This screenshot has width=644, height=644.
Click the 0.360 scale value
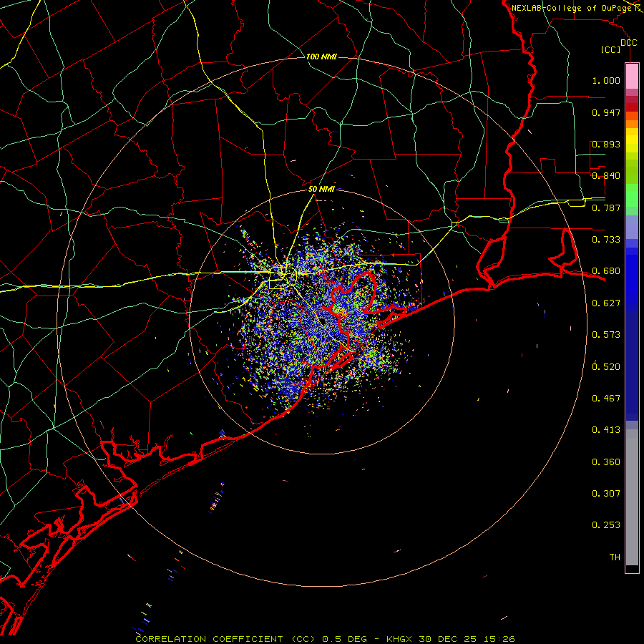(x=606, y=462)
